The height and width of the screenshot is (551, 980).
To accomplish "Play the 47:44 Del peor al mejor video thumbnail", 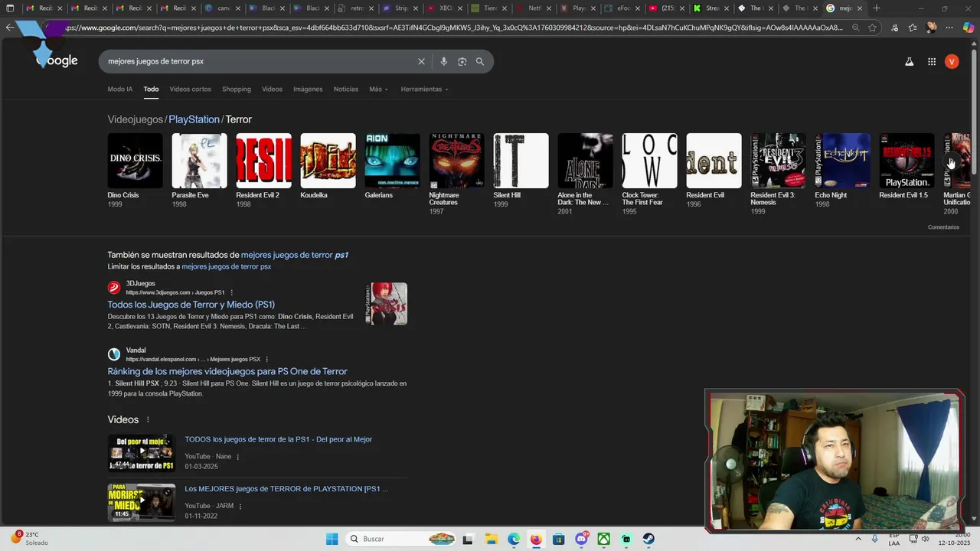I will [x=141, y=453].
